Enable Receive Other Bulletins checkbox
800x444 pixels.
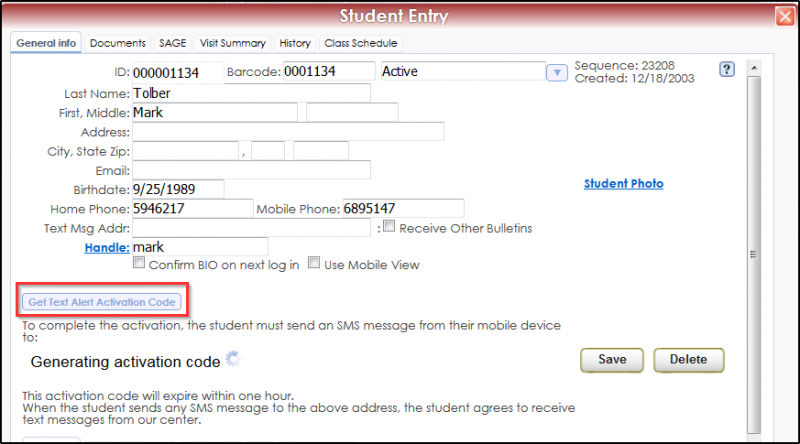tap(389, 226)
